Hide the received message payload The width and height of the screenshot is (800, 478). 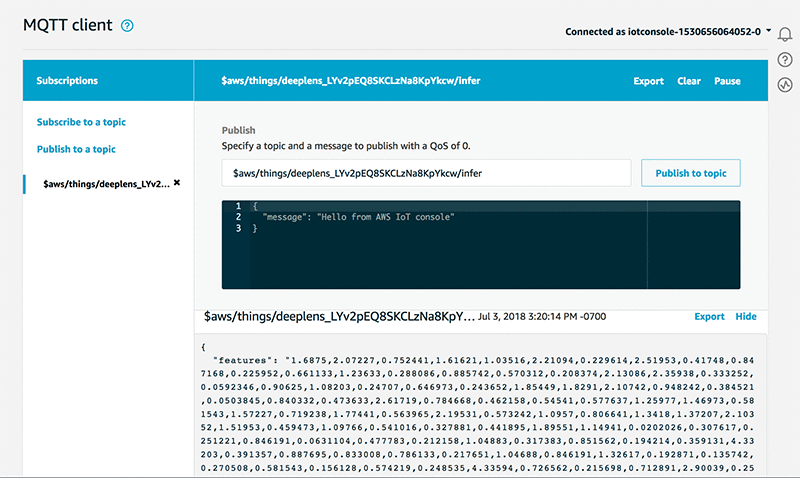pyautogui.click(x=745, y=316)
